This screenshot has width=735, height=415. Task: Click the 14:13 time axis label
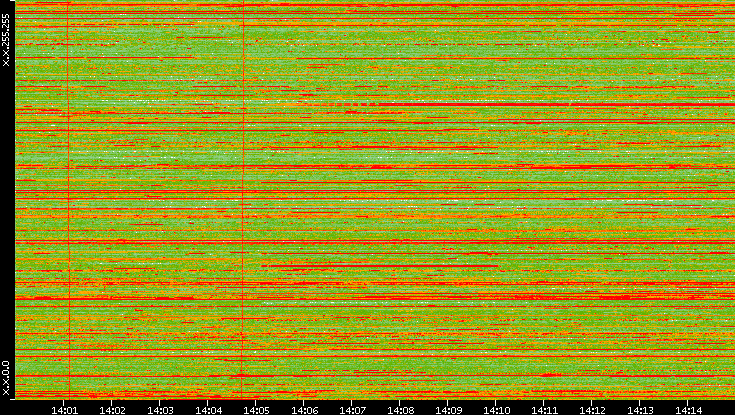pyautogui.click(x=640, y=410)
